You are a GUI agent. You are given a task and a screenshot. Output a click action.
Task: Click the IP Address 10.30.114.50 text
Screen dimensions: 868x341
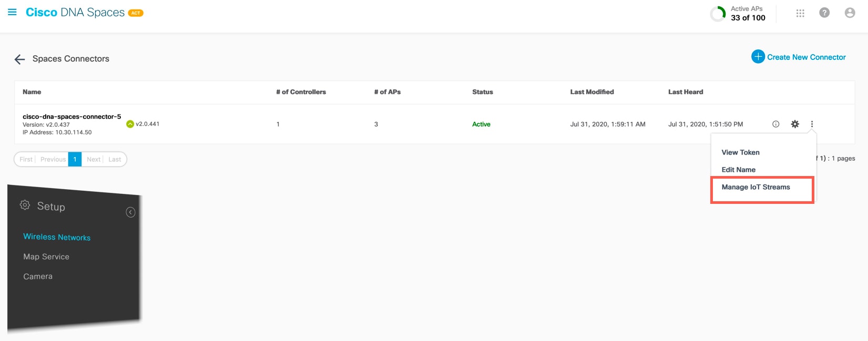(x=57, y=132)
